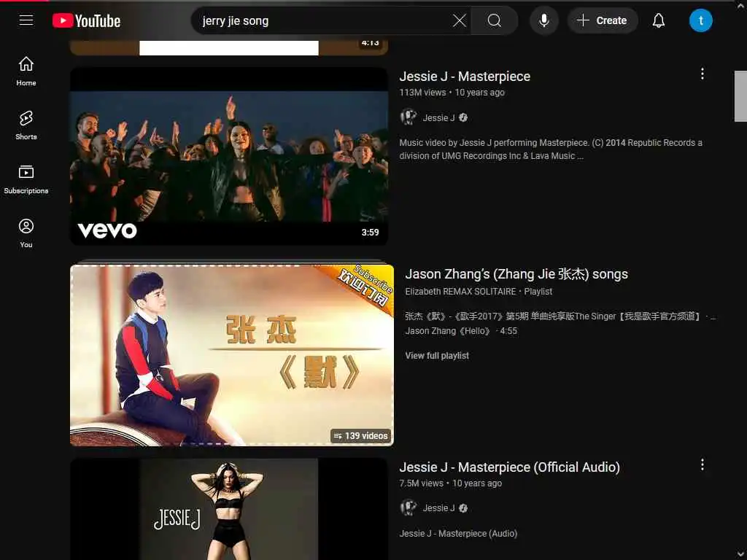Image resolution: width=747 pixels, height=560 pixels.
Task: Open notifications bell
Action: tap(659, 20)
